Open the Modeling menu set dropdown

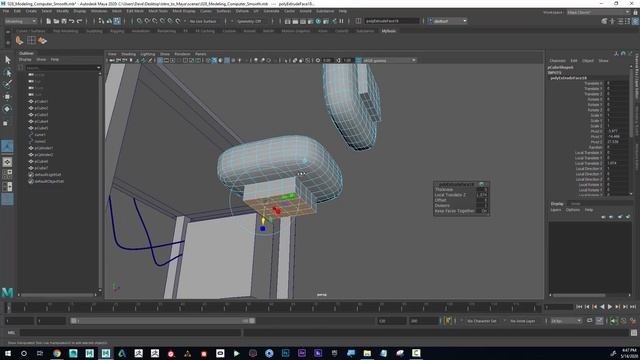(x=20, y=21)
